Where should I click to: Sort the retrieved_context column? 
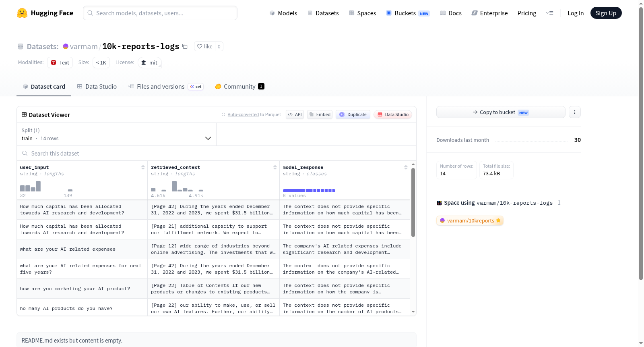(275, 167)
